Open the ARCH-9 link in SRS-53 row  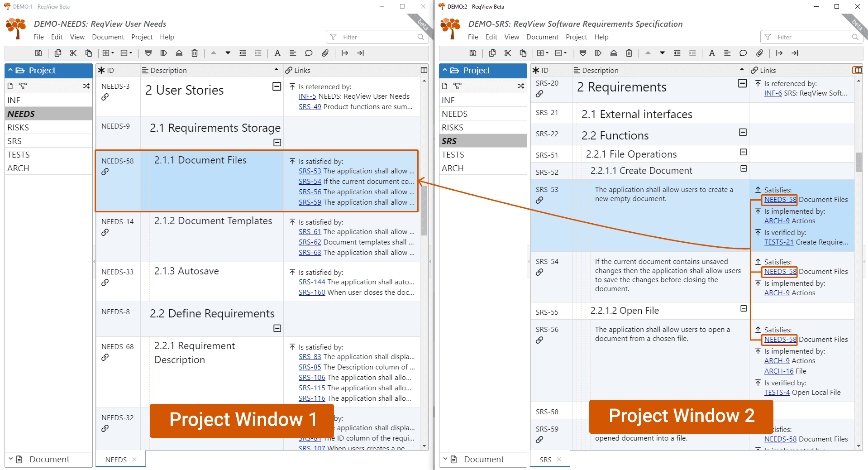click(777, 221)
